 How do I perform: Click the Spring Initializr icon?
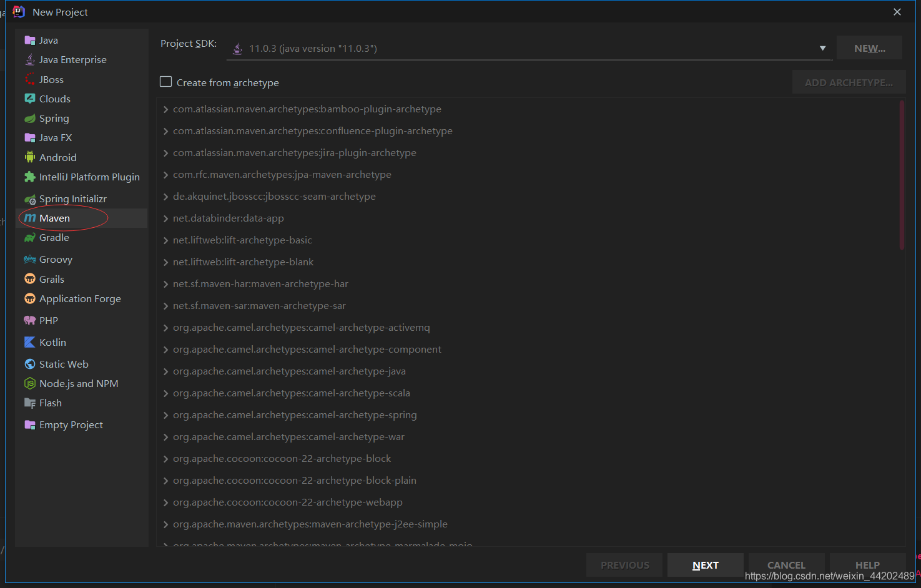point(29,199)
